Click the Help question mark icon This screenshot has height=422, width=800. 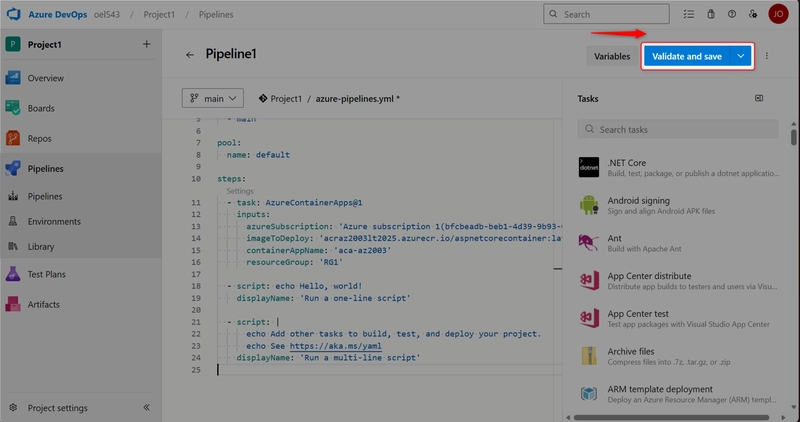pos(731,15)
